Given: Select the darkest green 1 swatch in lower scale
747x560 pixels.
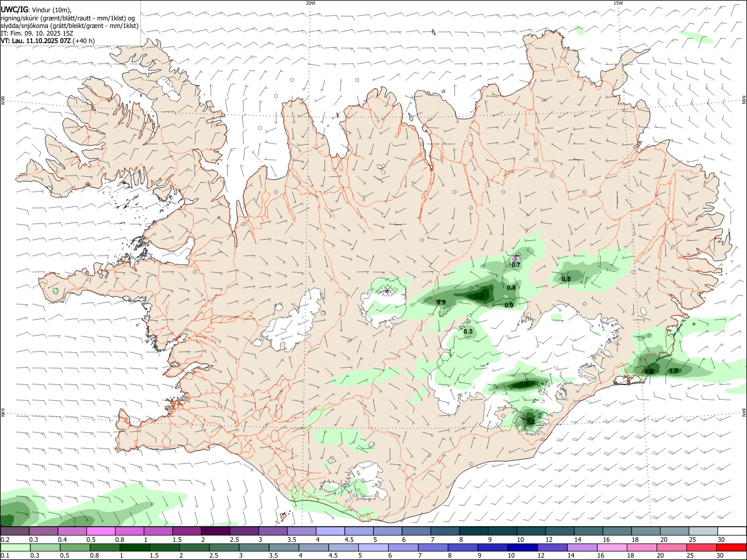Looking at the screenshot, I should point(134,547).
